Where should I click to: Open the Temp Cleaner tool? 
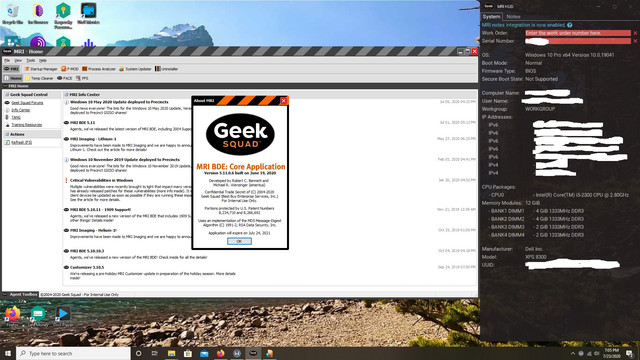click(x=39, y=78)
